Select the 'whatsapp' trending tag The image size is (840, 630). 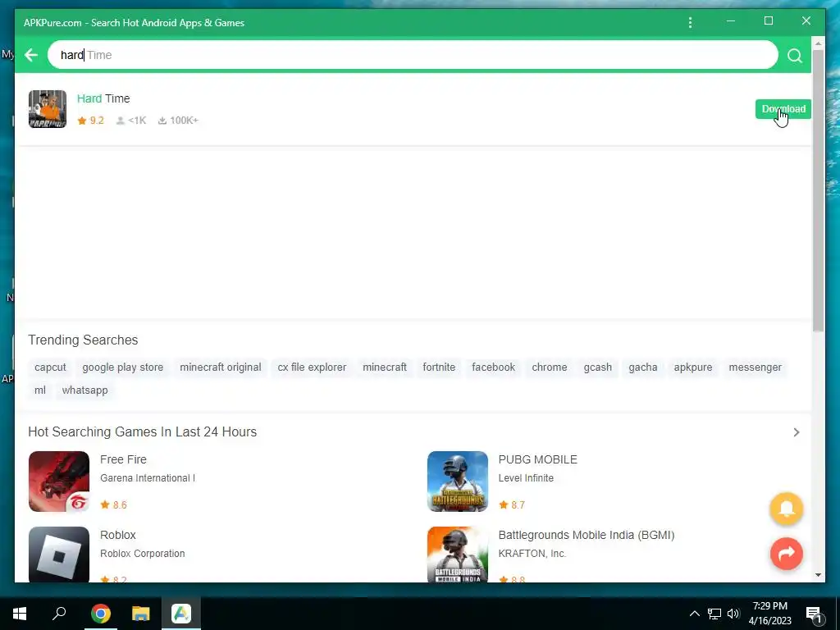coord(84,390)
